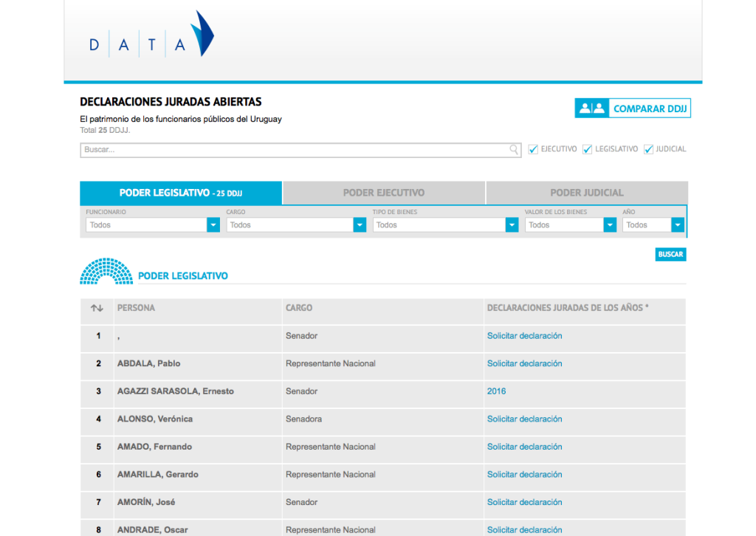Click the people icon beside Comparar DDJJ
The height and width of the screenshot is (536, 756).
[x=591, y=109]
